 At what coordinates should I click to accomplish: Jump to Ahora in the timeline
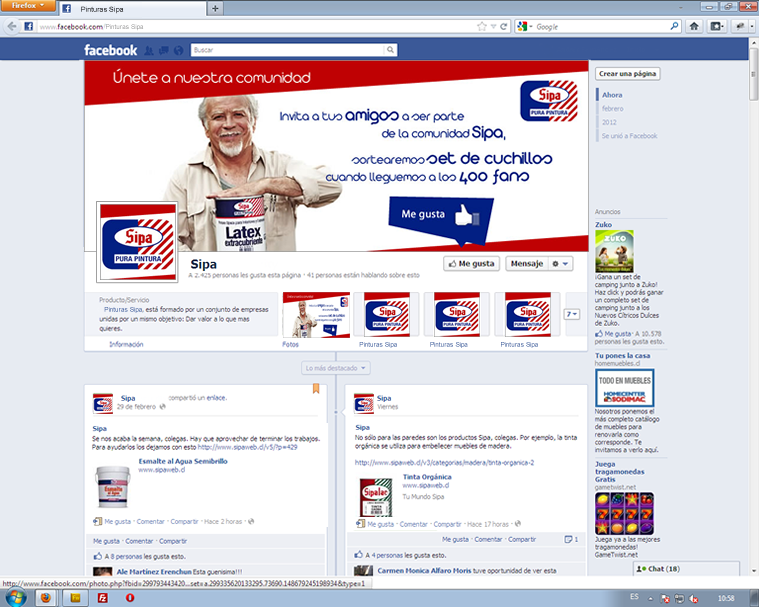(612, 95)
